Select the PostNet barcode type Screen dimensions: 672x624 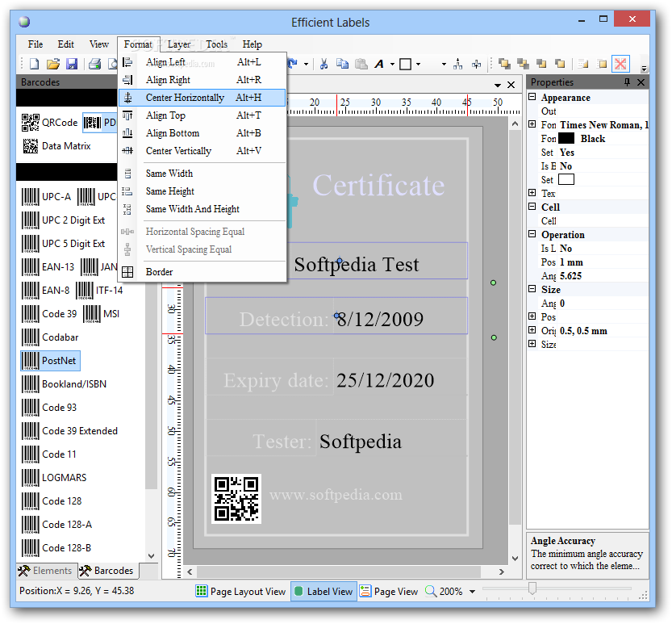[x=50, y=361]
